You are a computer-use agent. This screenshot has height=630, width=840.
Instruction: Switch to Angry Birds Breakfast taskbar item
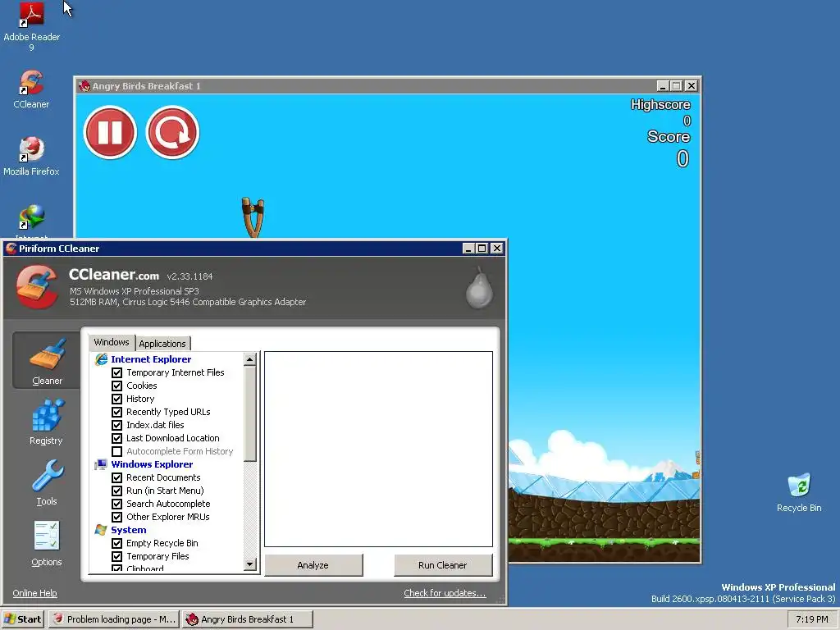(x=247, y=619)
